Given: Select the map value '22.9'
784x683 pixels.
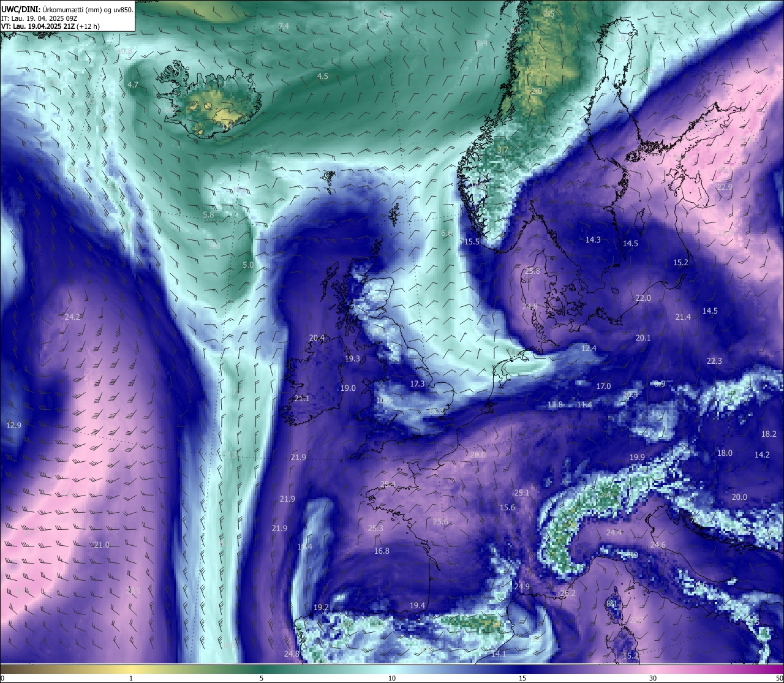Looking at the screenshot, I should (x=725, y=187).
